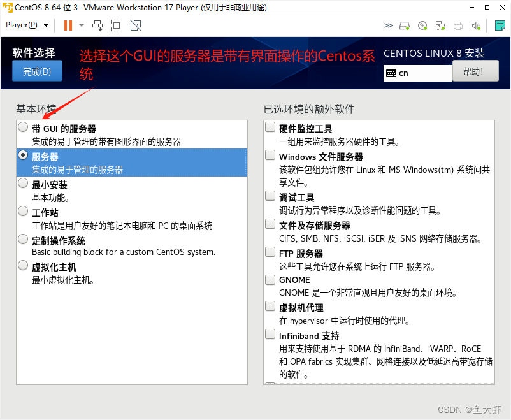Select 虚拟化主机 radio button

23,265
